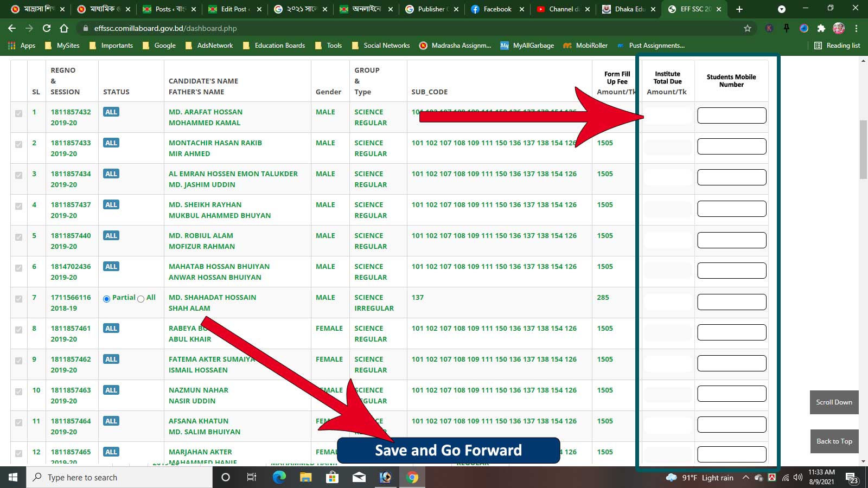Image resolution: width=868 pixels, height=488 pixels.
Task: Open the Education Boards bookmark folder
Action: point(274,46)
